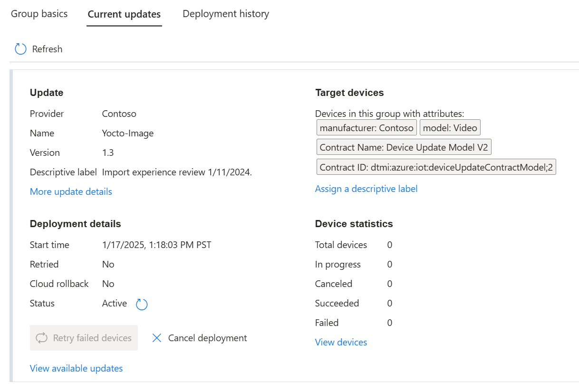Screen dimensions: 579x392
Task: Open More update details link
Action: [x=71, y=191]
